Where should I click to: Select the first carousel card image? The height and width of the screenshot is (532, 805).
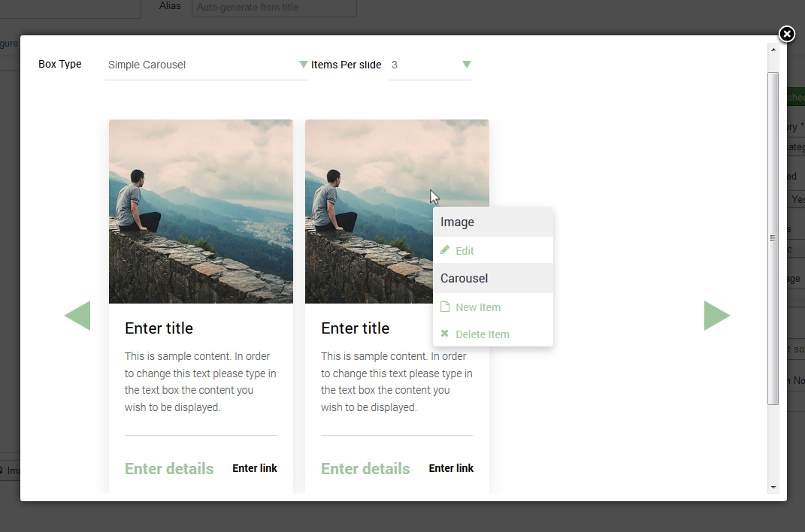point(201,211)
